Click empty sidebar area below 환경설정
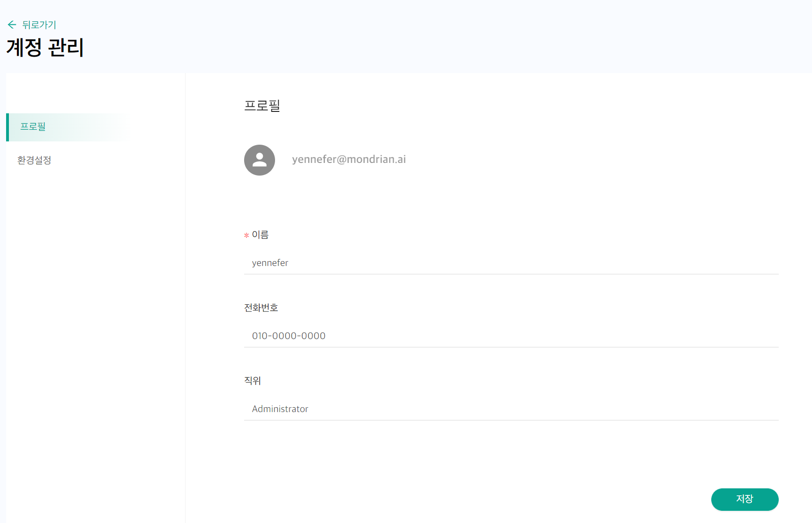This screenshot has height=523, width=812. pyautogui.click(x=94, y=328)
